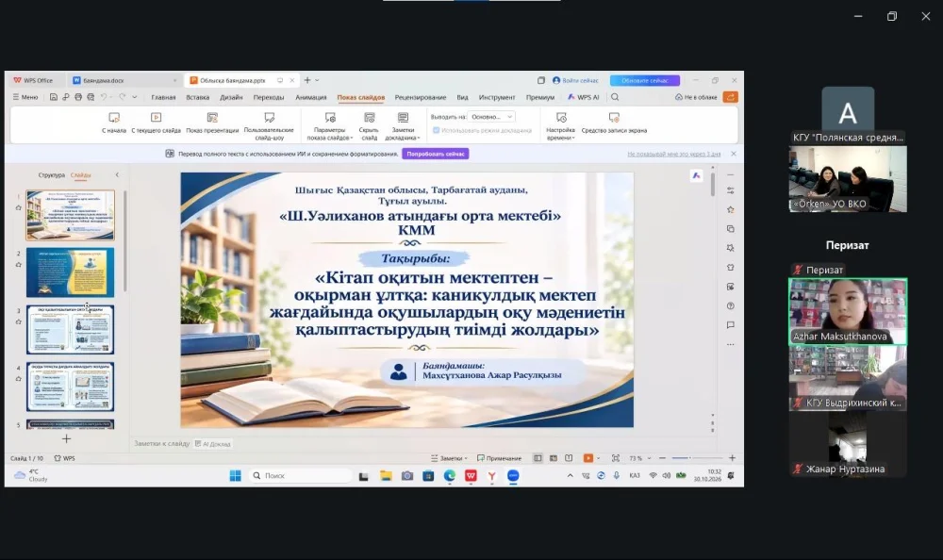Click 'Примечание' in status bar

pos(499,458)
